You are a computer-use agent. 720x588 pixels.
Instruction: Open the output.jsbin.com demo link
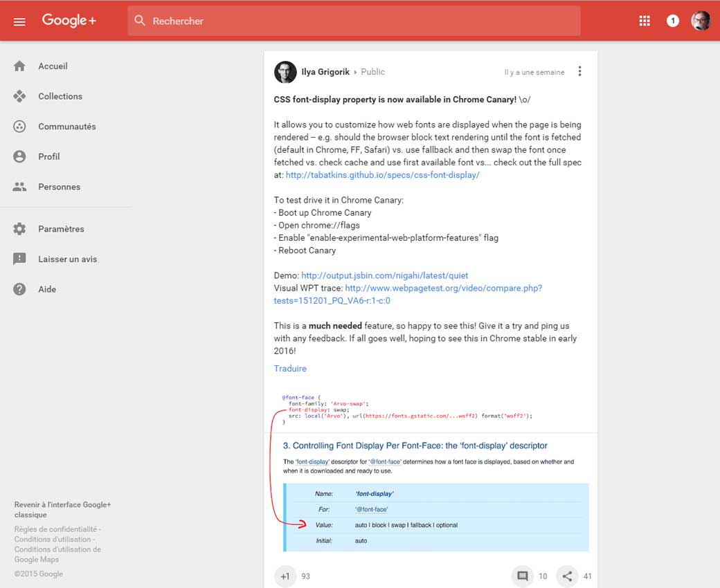coord(384,275)
